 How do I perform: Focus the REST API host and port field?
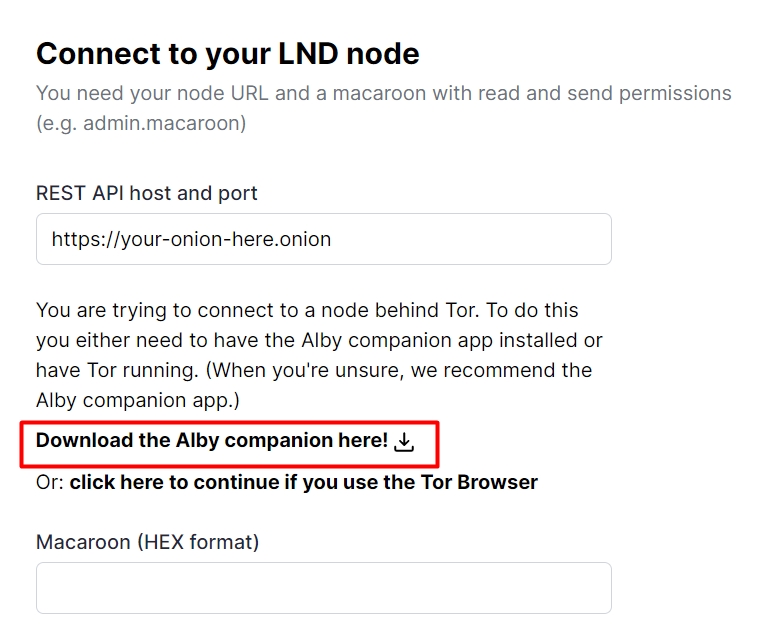[323, 239]
